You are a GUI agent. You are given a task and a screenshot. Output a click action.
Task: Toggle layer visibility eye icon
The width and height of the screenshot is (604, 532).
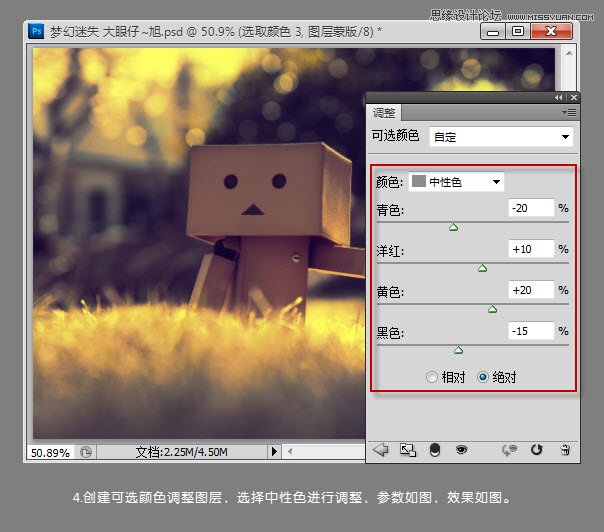[461, 449]
